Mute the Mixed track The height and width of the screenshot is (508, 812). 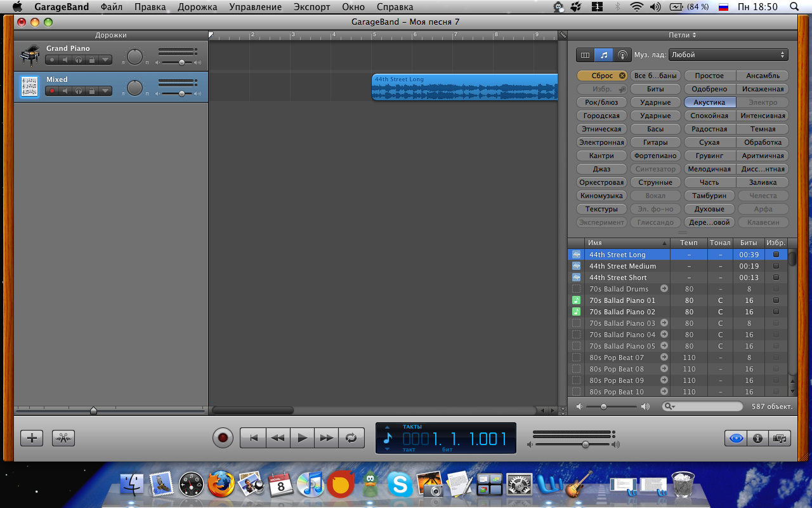(x=65, y=91)
